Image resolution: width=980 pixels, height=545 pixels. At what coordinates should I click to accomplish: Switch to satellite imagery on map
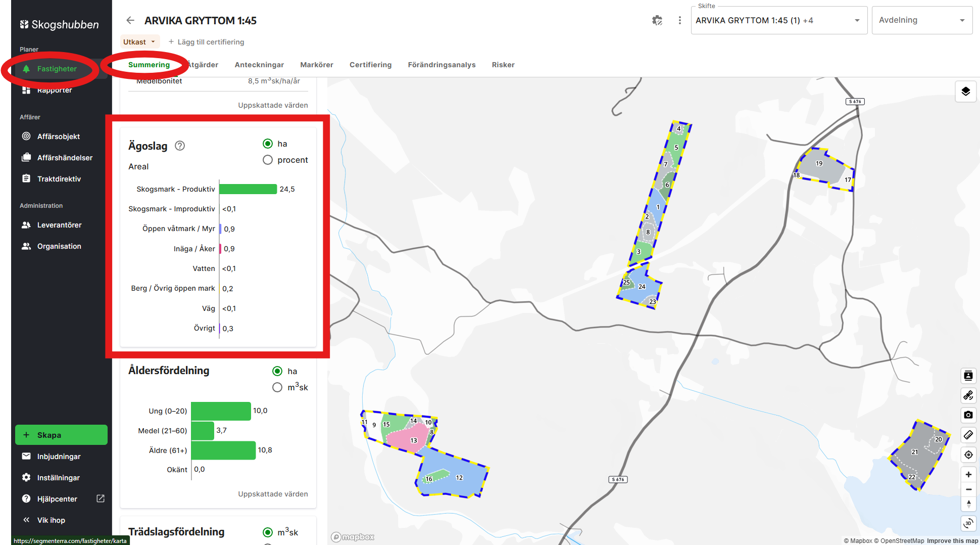click(x=968, y=395)
